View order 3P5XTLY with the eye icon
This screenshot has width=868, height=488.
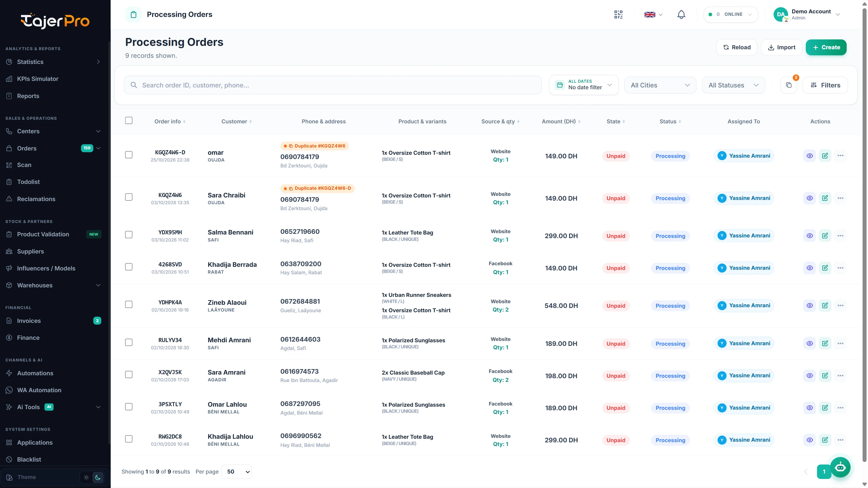(809, 408)
